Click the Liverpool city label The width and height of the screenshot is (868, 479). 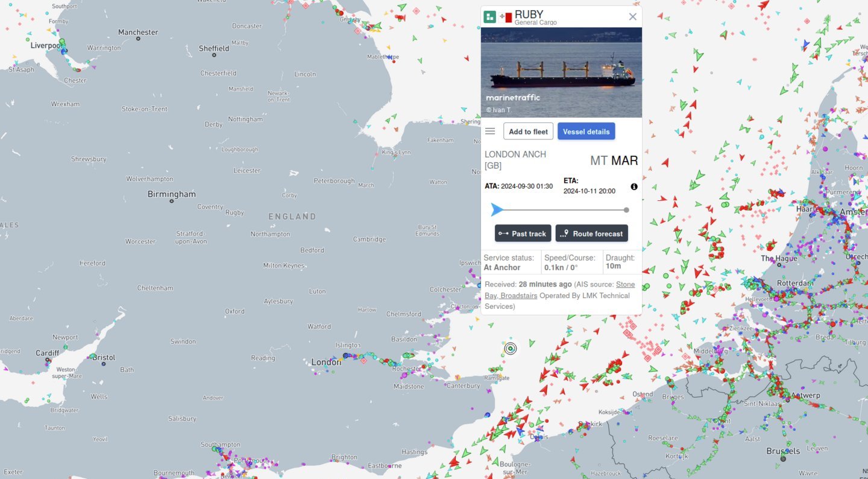click(46, 45)
